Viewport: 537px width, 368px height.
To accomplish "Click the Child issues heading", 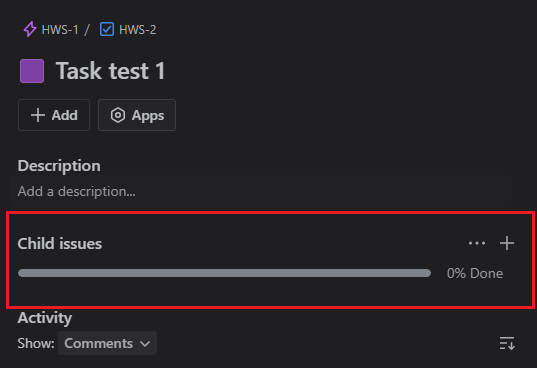I will [60, 244].
